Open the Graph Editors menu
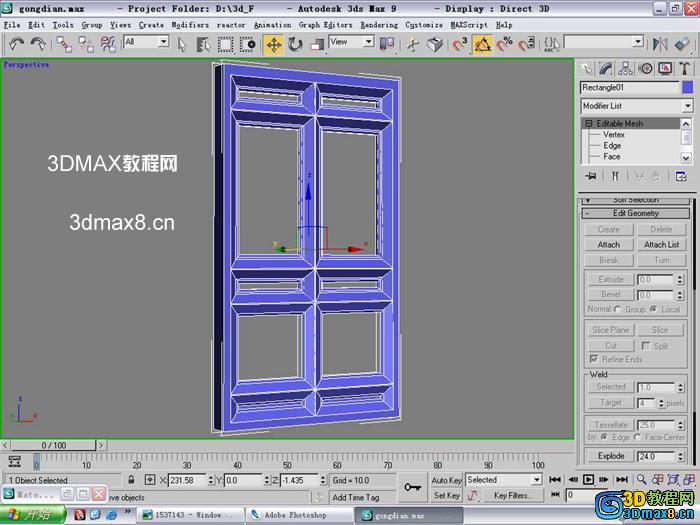700x525 pixels. (325, 25)
